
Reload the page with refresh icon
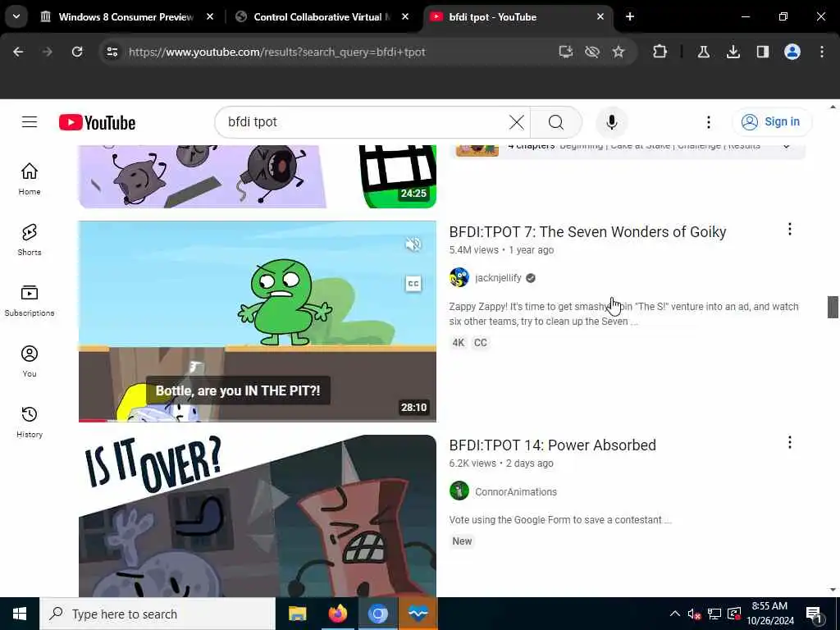(x=77, y=52)
